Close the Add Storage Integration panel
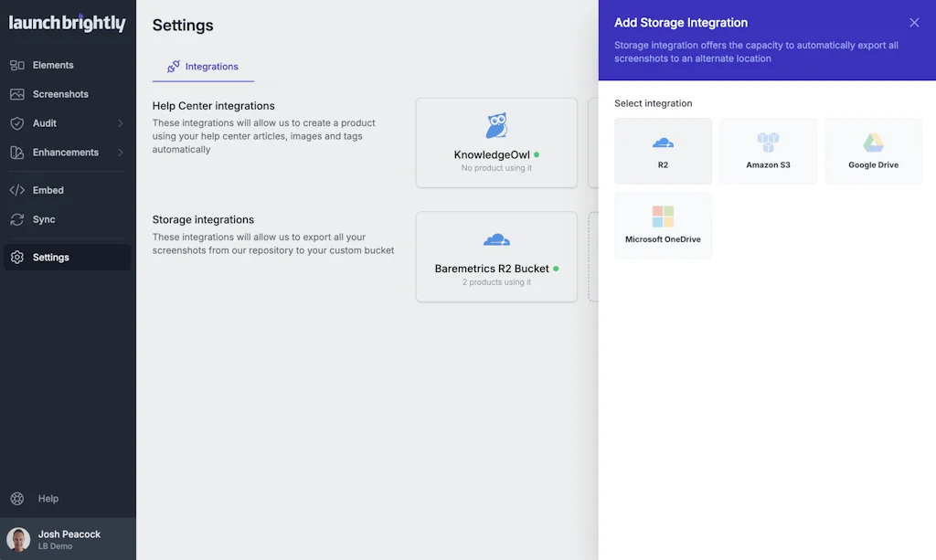 [914, 23]
